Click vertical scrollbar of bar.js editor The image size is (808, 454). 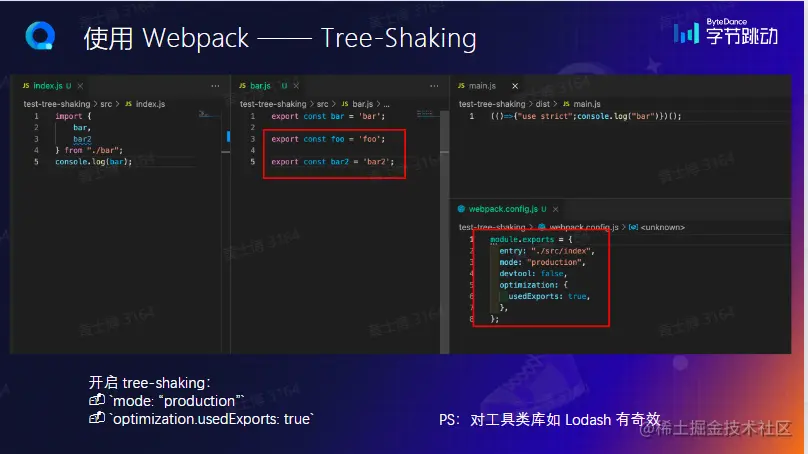click(x=444, y=232)
